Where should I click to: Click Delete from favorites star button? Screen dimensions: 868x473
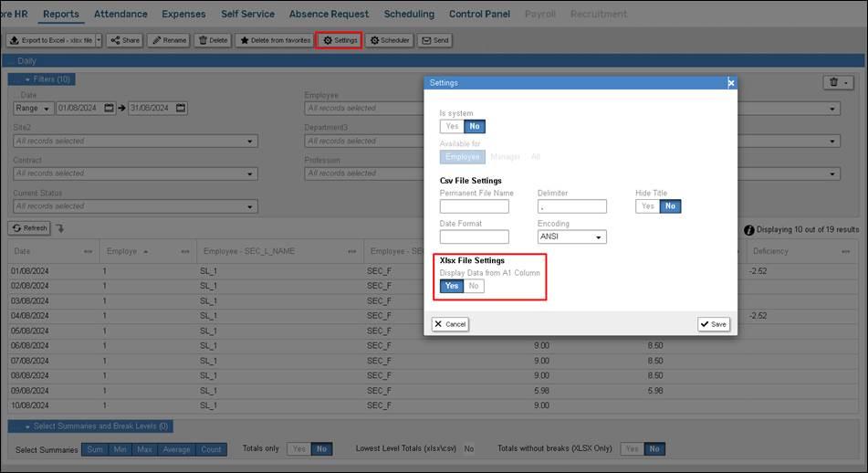pyautogui.click(x=275, y=40)
